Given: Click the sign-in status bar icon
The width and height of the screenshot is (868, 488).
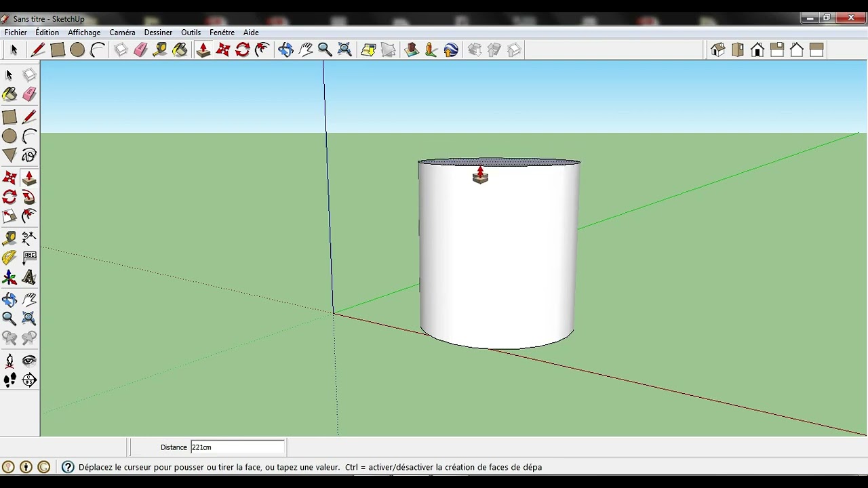Looking at the screenshot, I should tap(44, 467).
